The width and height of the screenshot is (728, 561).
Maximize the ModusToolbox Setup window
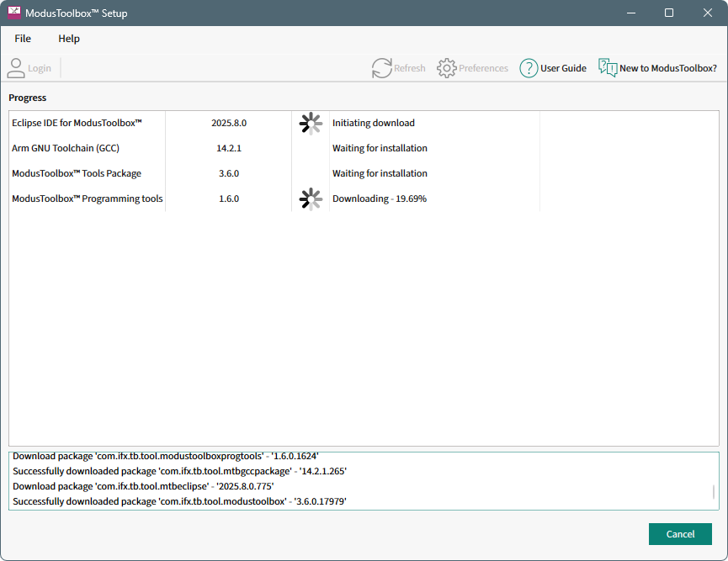669,13
